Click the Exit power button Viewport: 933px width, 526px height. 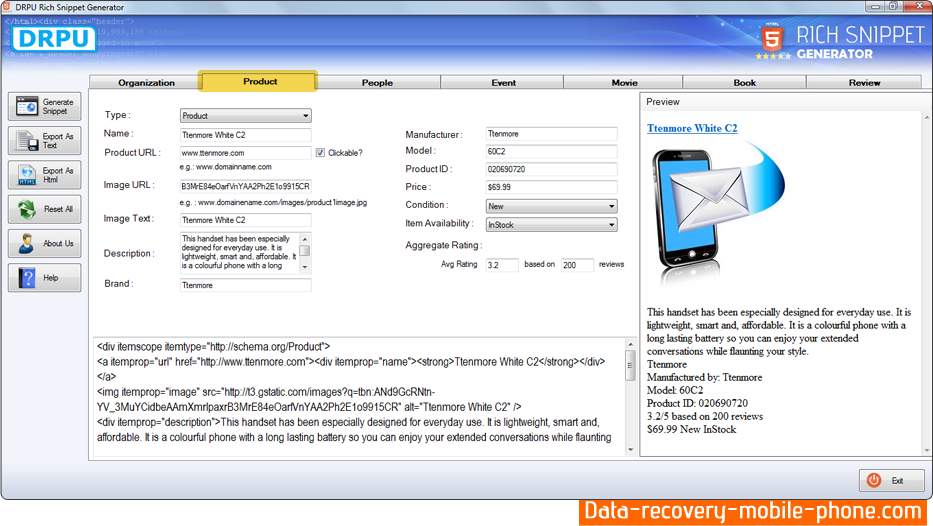tap(891, 480)
